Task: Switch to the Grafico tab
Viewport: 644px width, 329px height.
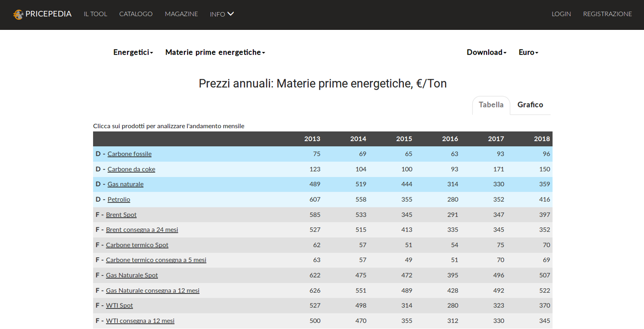Action: 530,105
